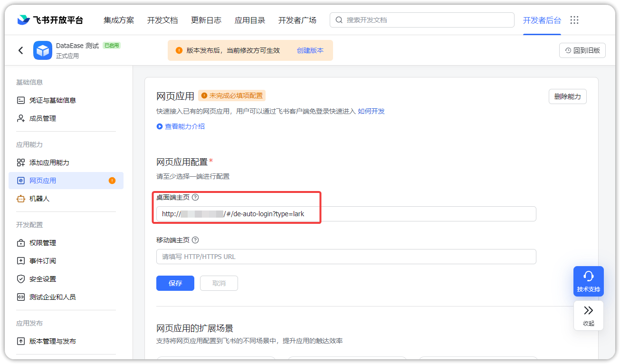
Task: Click the 创建版本 link
Action: (310, 50)
